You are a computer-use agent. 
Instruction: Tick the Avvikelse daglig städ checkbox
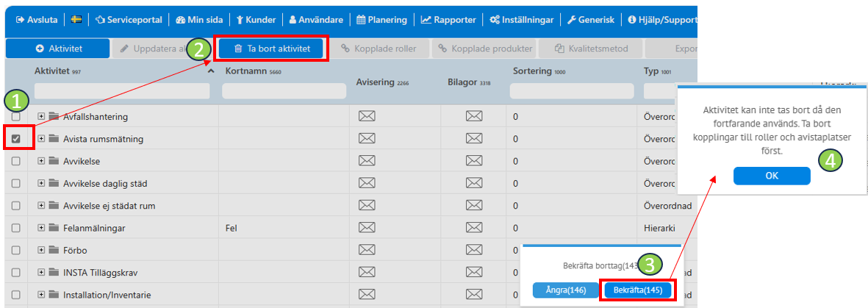pos(16,183)
